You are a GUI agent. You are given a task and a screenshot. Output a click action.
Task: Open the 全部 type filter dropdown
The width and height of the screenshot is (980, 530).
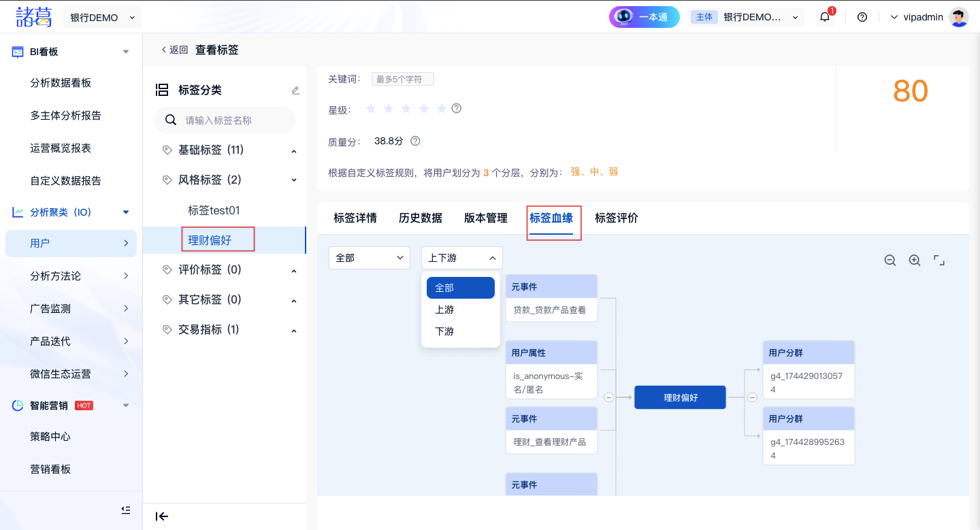(369, 258)
